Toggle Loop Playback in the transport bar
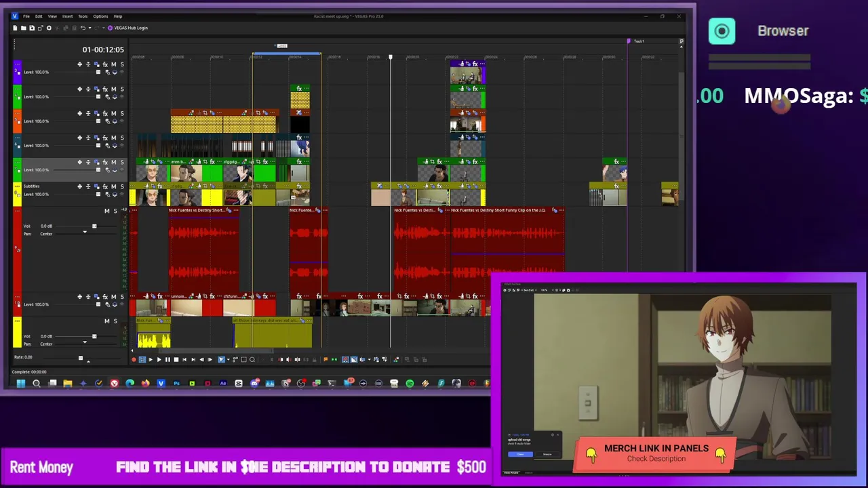The width and height of the screenshot is (868, 488). tap(142, 359)
